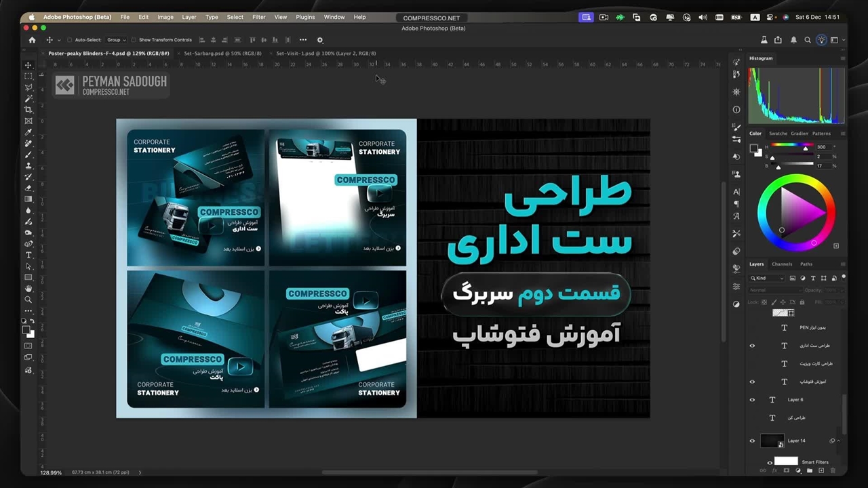Open the Auto-Select Group dropdown
The image size is (868, 488).
point(117,40)
